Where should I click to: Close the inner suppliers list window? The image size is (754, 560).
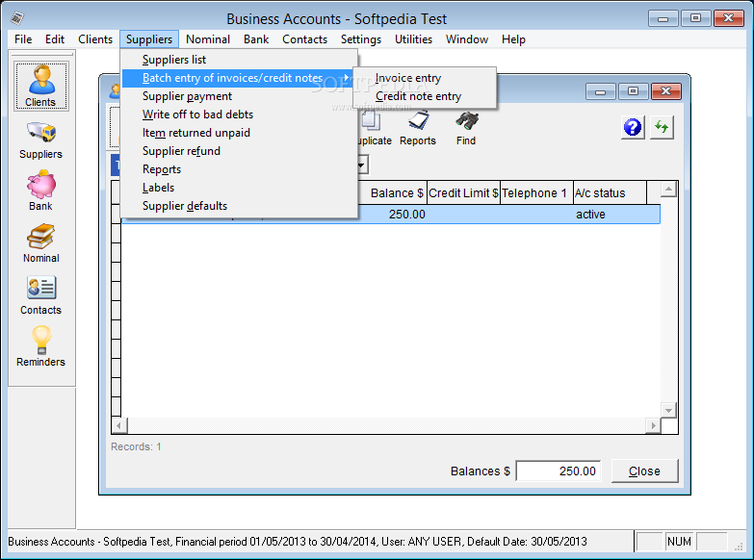666,91
